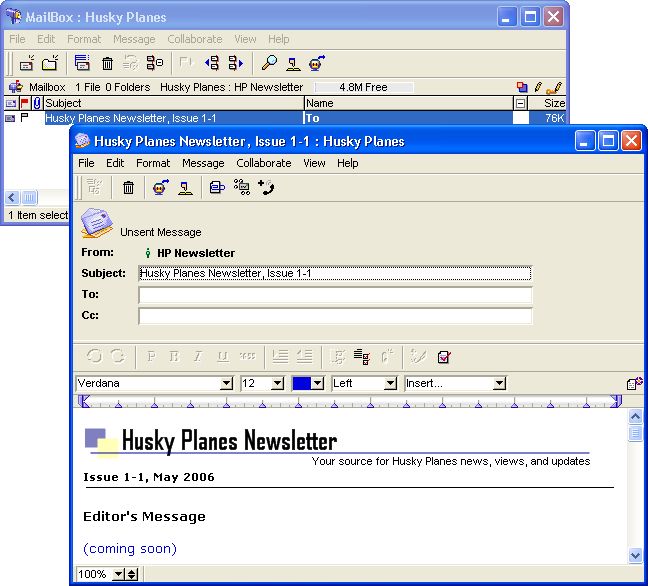Open the Left alignment dropdown
Image resolution: width=648 pixels, height=586 pixels.
[x=391, y=383]
